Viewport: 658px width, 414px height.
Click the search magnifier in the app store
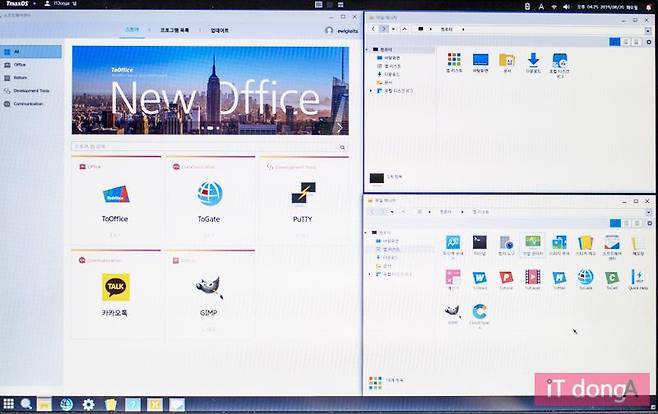[342, 147]
